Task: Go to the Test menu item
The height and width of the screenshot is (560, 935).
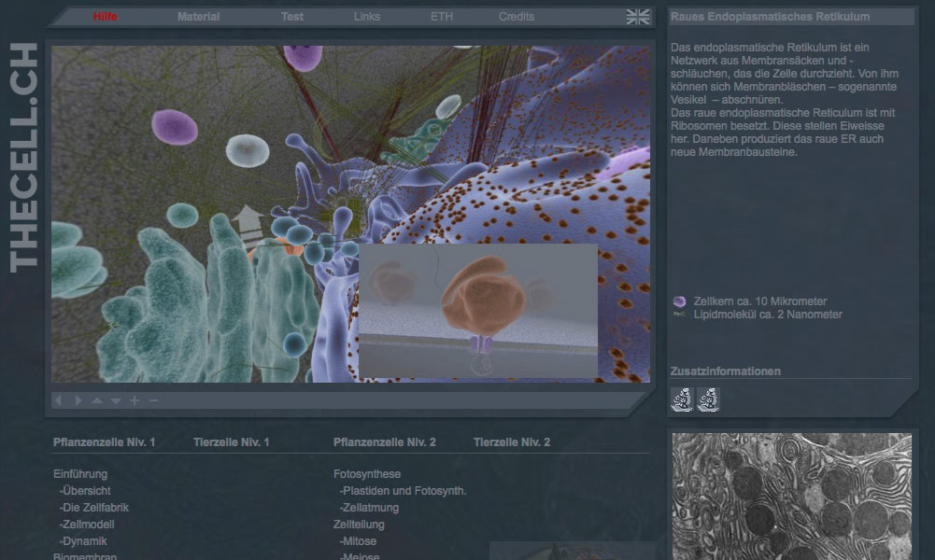Action: [x=292, y=17]
